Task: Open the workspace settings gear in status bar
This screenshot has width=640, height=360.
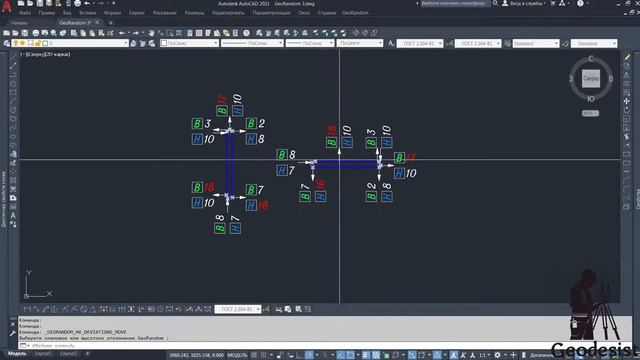Action: (497, 355)
